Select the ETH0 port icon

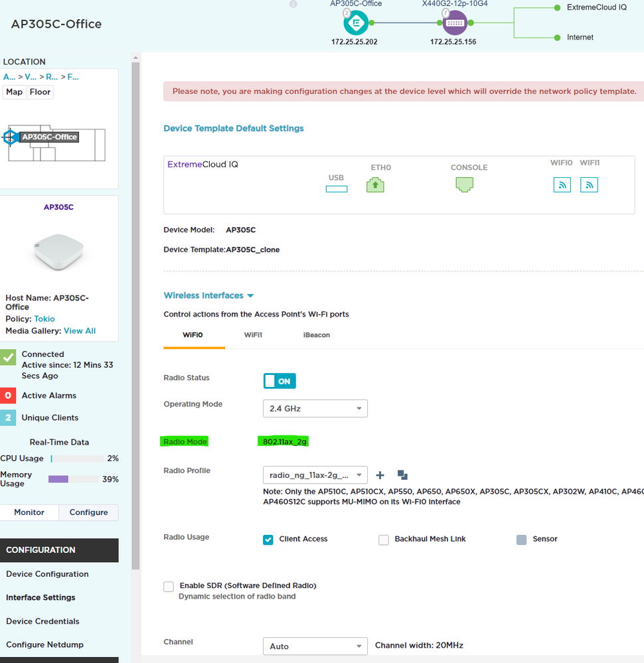click(x=375, y=185)
